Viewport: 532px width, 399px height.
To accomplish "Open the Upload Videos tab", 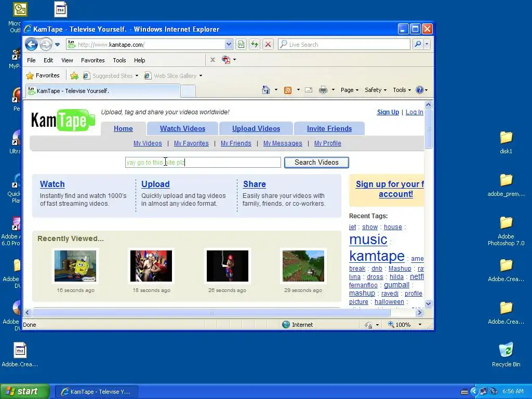I will pyautogui.click(x=256, y=129).
